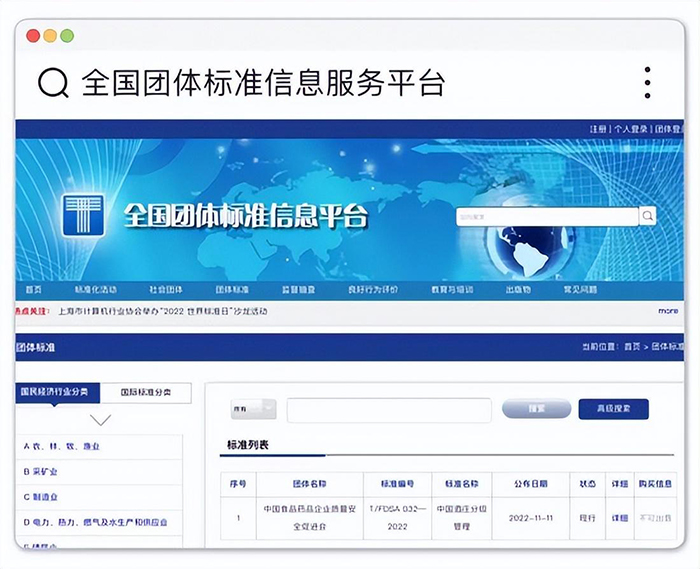Open the 所有 search scope dropdown
The image size is (700, 569).
tap(253, 409)
